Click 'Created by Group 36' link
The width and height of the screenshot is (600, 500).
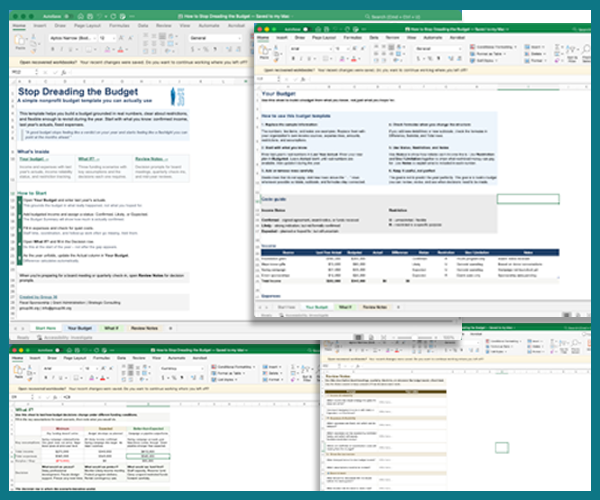pyautogui.click(x=38, y=297)
